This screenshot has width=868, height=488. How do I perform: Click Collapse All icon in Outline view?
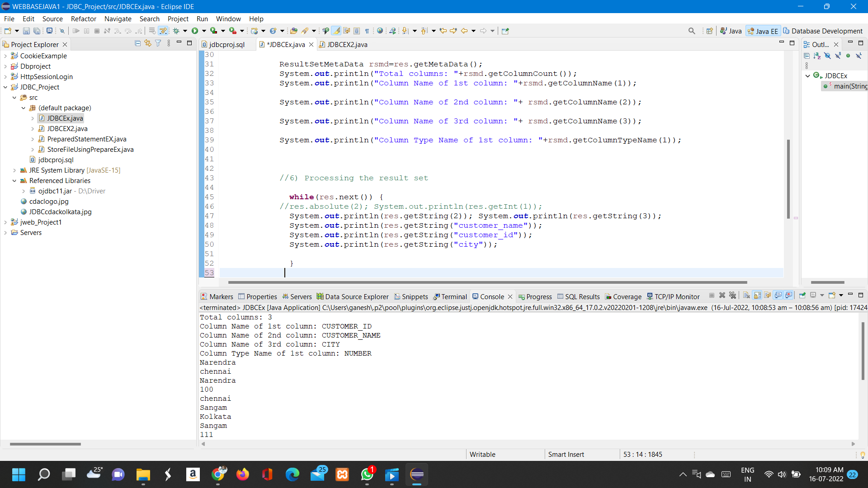807,56
